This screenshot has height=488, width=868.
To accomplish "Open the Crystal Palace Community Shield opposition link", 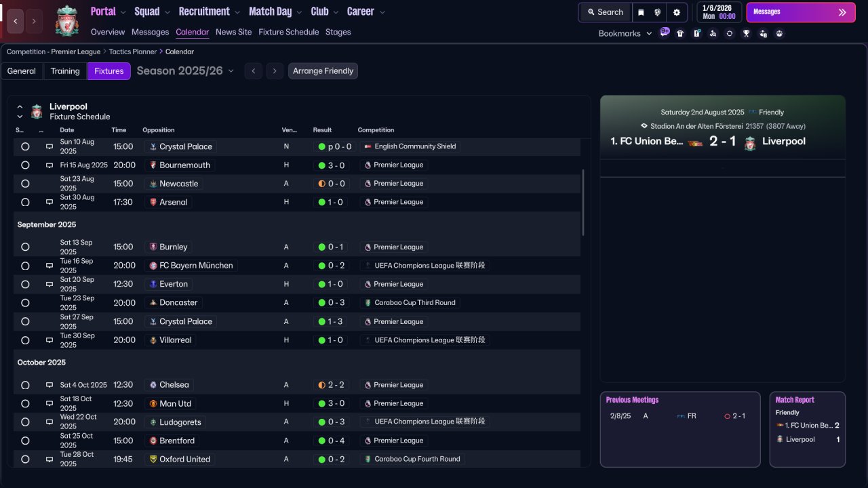I will coord(180,146).
